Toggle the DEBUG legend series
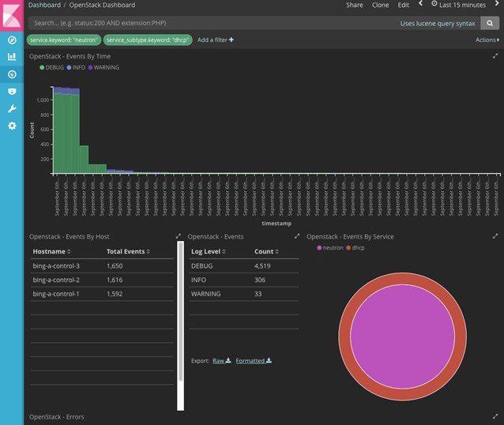 pyautogui.click(x=51, y=67)
